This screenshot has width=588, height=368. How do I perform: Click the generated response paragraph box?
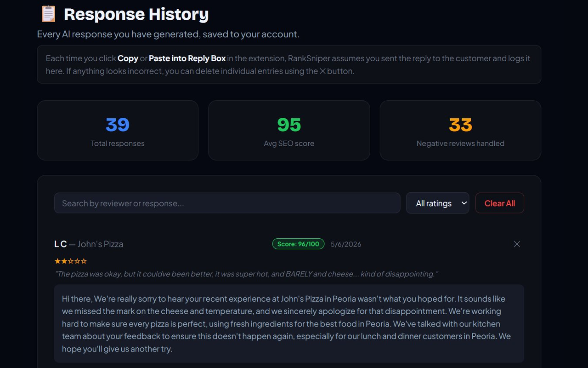289,323
